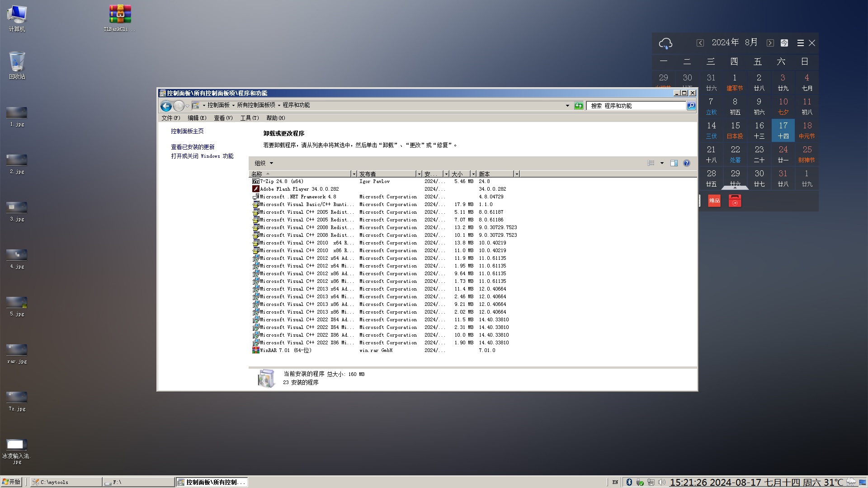The height and width of the screenshot is (488, 868).
Task: Click the Bluetooth tray icon
Action: pos(629,482)
